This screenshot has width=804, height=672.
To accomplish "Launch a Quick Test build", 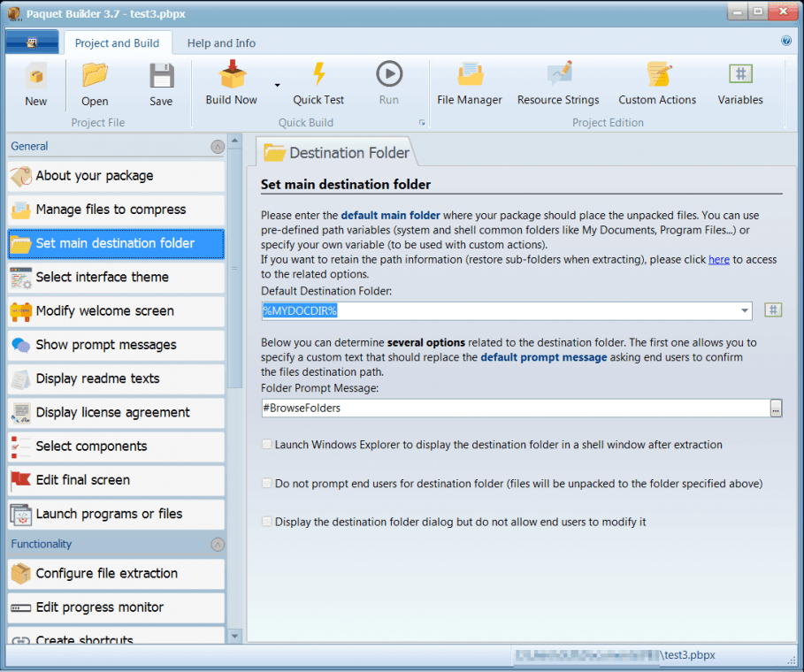I will [318, 84].
